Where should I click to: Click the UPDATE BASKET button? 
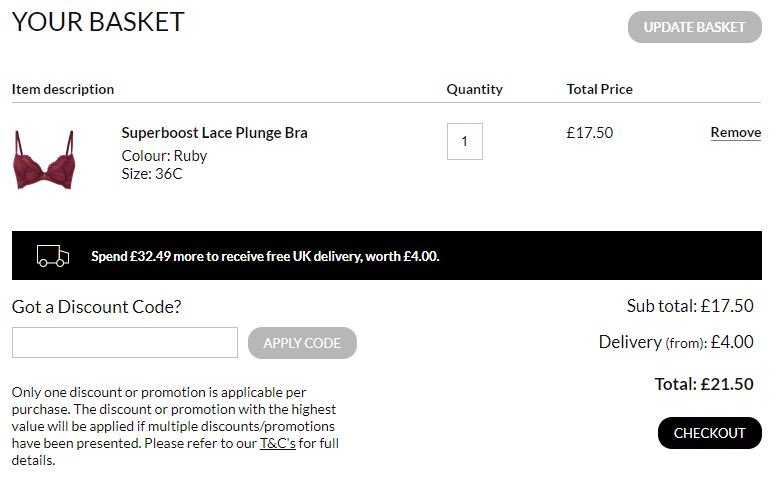click(695, 27)
